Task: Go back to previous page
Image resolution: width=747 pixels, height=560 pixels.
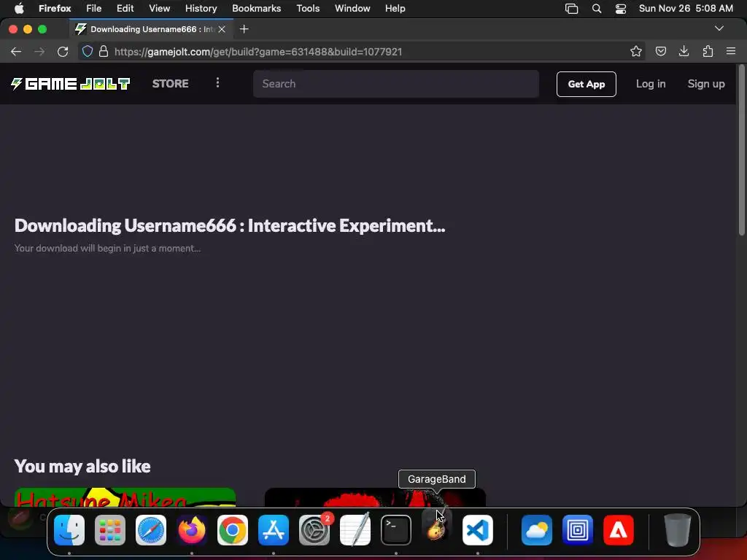Action: click(16, 52)
